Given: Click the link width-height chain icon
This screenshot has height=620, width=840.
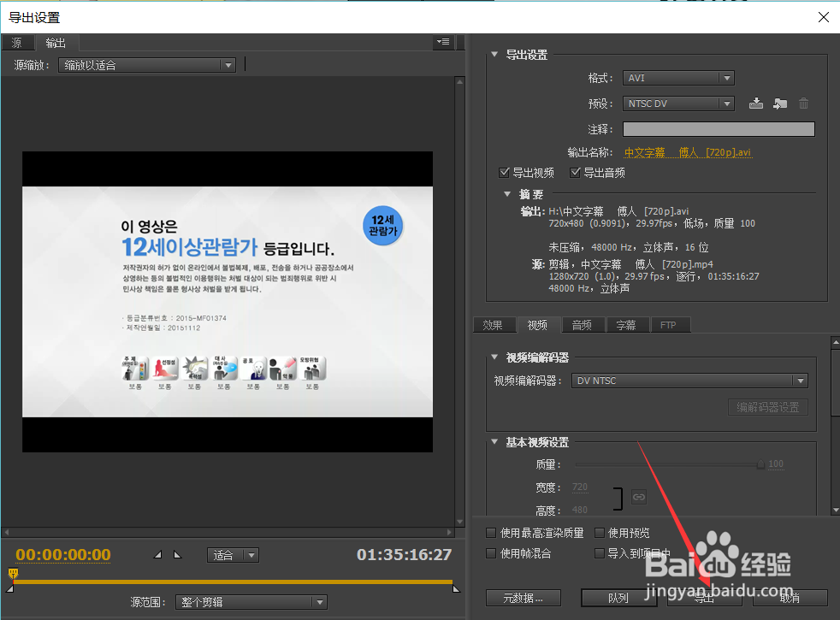Looking at the screenshot, I should (638, 496).
